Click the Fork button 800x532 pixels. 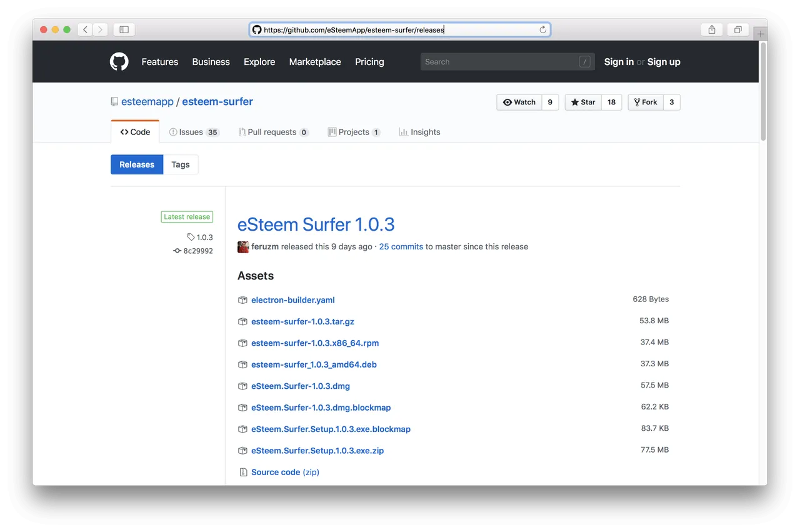point(645,102)
